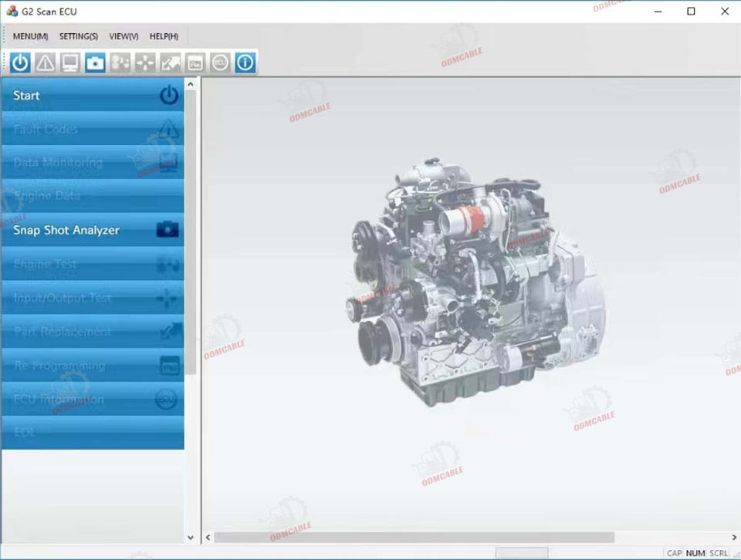
Task: Open Input/Output Test sidebar item
Action: (93, 298)
